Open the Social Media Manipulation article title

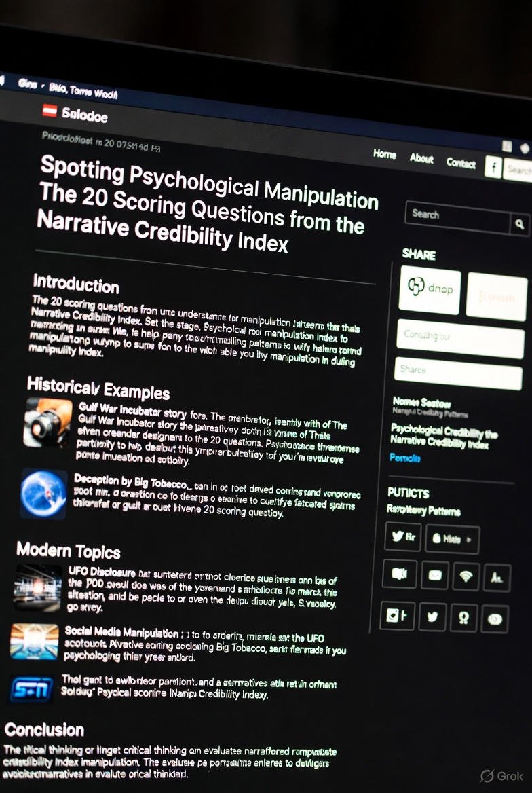pyautogui.click(x=121, y=631)
